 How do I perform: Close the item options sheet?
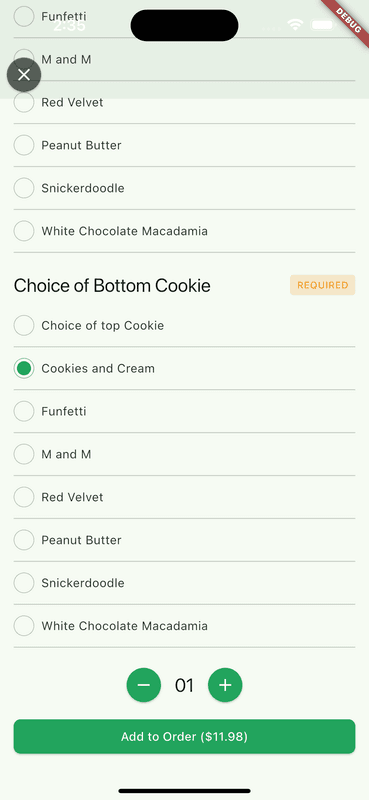pyautogui.click(x=24, y=75)
